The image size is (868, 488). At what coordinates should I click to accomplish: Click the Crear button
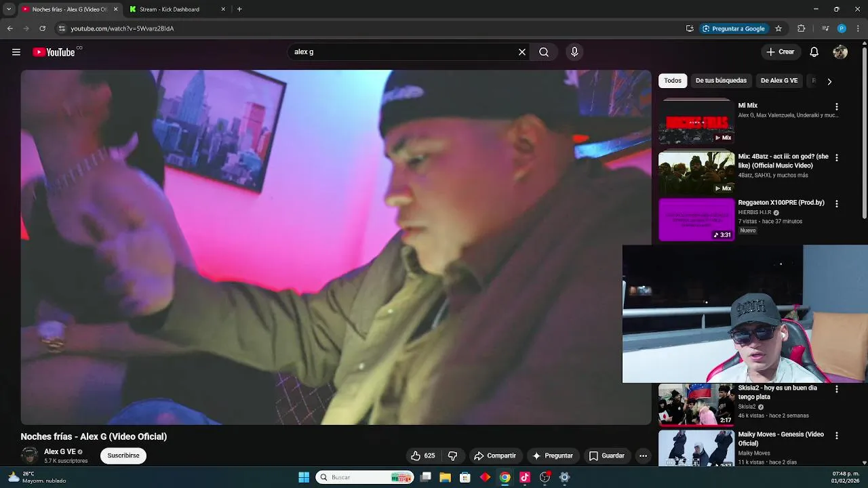[780, 52]
